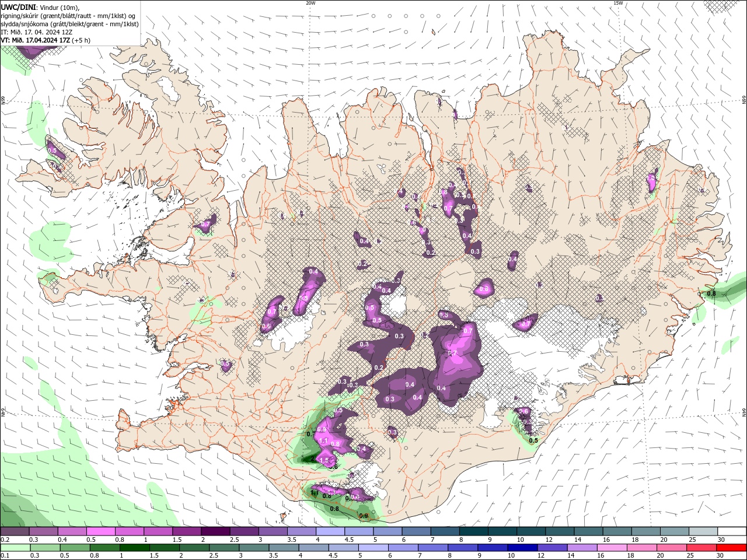Click the 20W longitude label
This screenshot has width=747, height=560.
coord(310,2)
